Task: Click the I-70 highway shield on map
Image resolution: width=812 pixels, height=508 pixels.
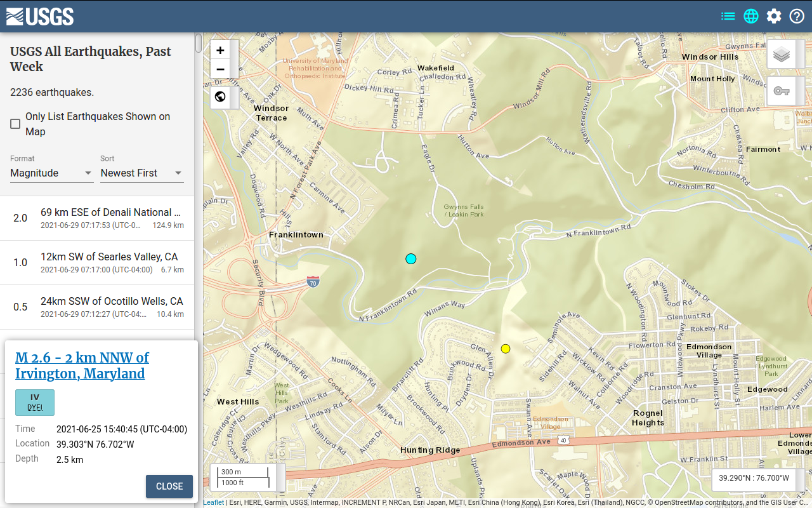Action: click(x=313, y=281)
